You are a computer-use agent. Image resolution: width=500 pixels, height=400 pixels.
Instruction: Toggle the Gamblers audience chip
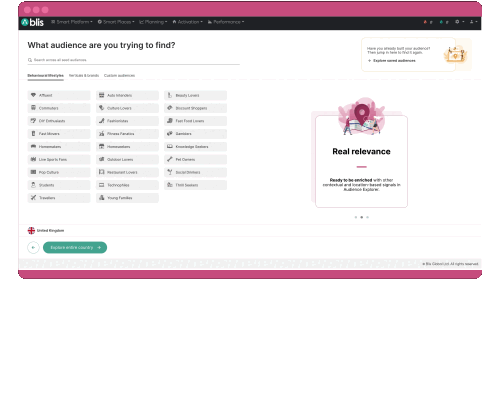(195, 134)
